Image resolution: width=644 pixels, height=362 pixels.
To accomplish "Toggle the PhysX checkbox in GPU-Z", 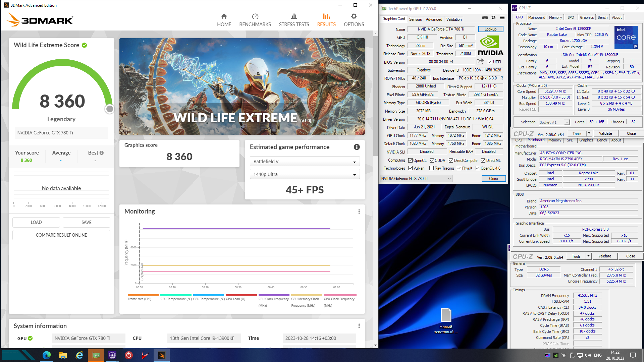I will point(459,168).
